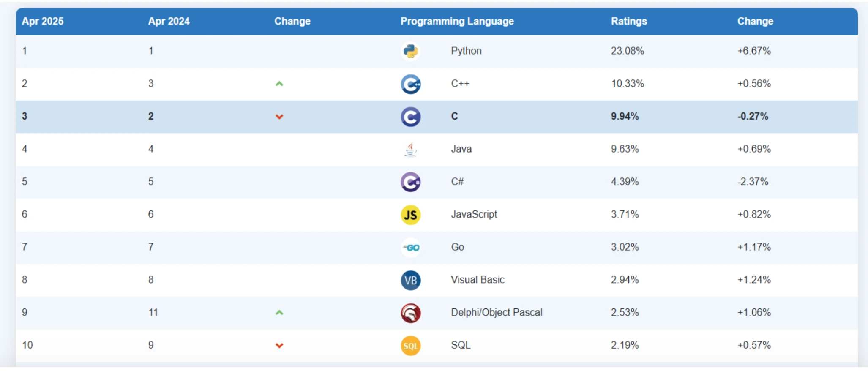Image resolution: width=868 pixels, height=371 pixels.
Task: Click red down arrow in SQL row
Action: [x=279, y=346]
